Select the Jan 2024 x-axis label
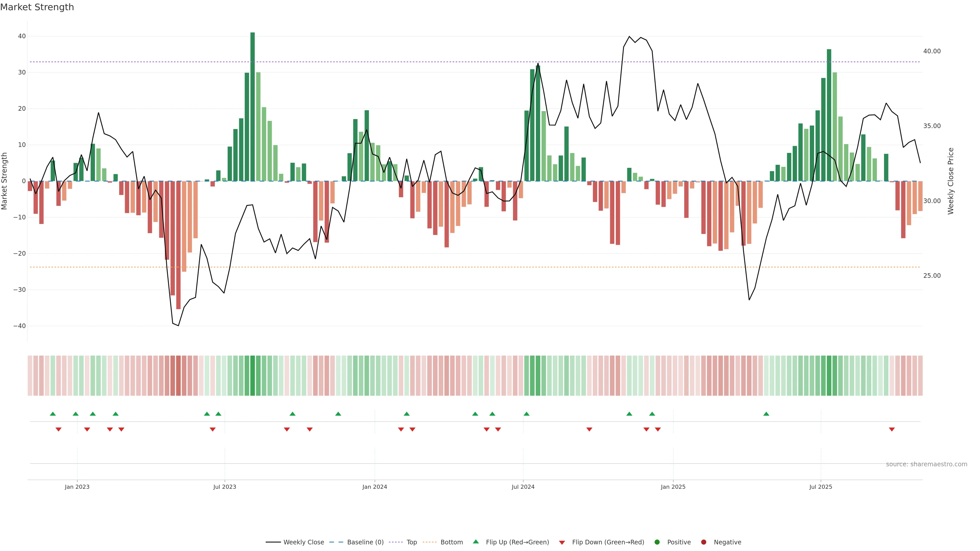 (x=374, y=487)
